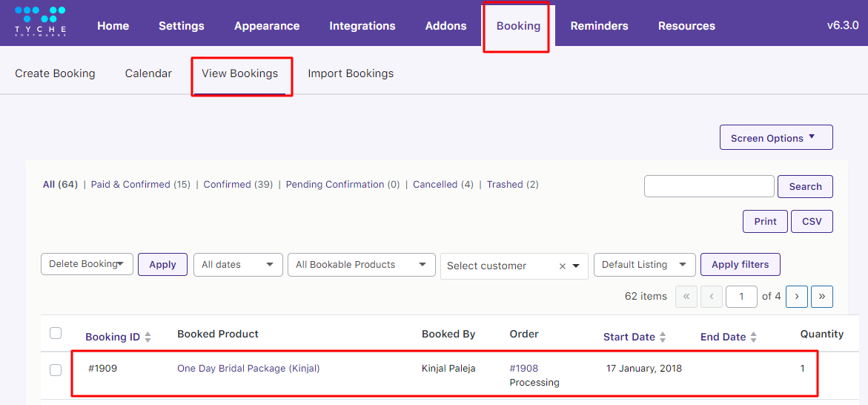Open One Day Bridal Package (Kinjal) product
868x405 pixels.
[248, 368]
